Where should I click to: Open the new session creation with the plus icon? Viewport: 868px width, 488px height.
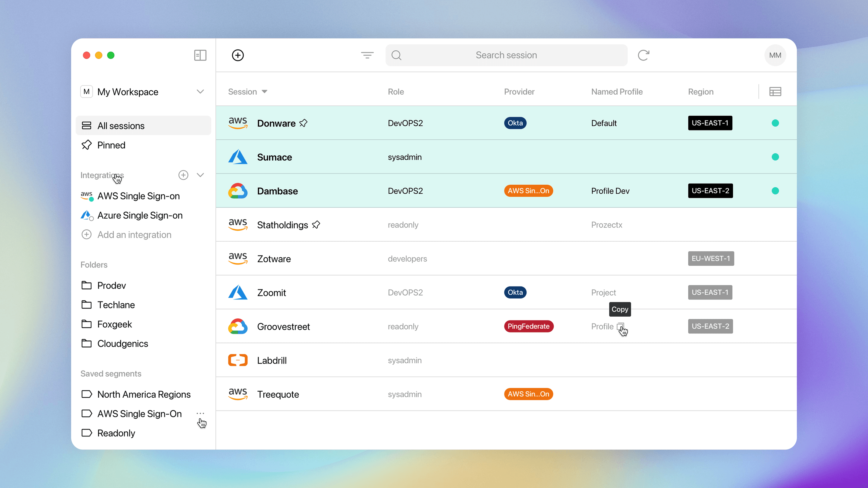pyautogui.click(x=237, y=55)
